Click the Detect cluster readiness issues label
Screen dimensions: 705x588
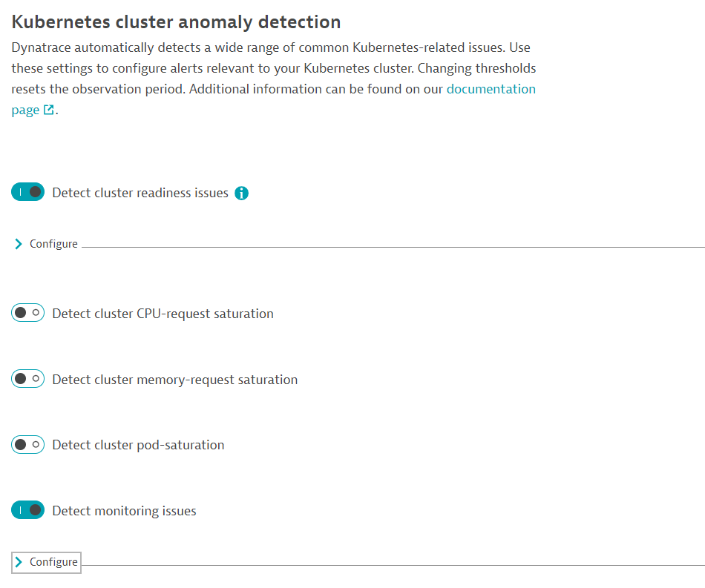pyautogui.click(x=140, y=193)
